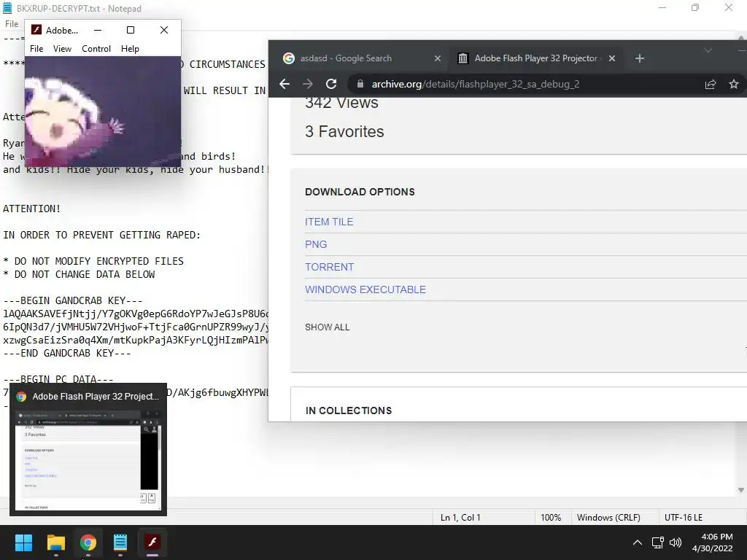The height and width of the screenshot is (560, 747).
Task: Open a new Chrome tab
Action: (x=640, y=58)
